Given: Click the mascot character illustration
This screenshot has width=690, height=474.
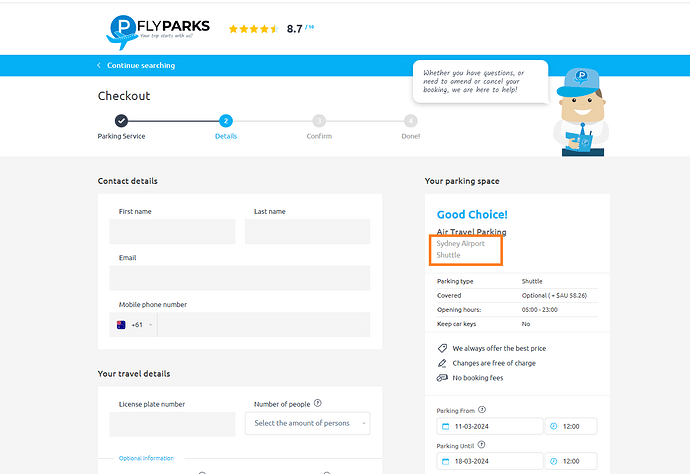Looking at the screenshot, I should tap(581, 112).
